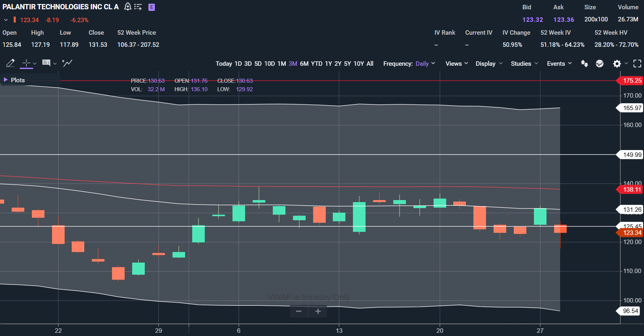Set a price alert with the bell icon
Image resolution: width=644 pixels, height=336 pixels.
[x=127, y=7]
